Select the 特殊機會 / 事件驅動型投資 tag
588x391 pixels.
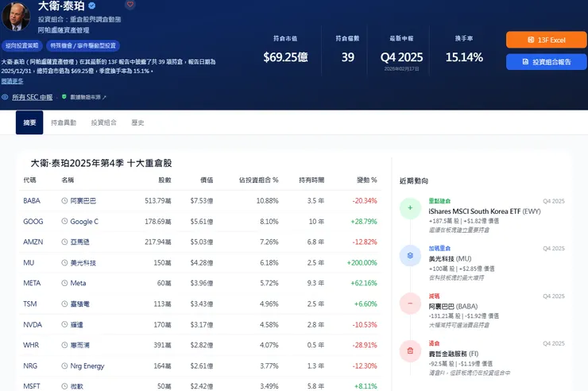[x=83, y=46]
